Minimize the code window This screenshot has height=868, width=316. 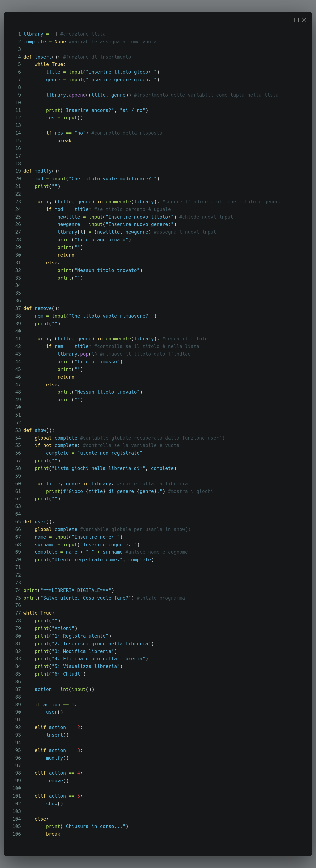288,20
